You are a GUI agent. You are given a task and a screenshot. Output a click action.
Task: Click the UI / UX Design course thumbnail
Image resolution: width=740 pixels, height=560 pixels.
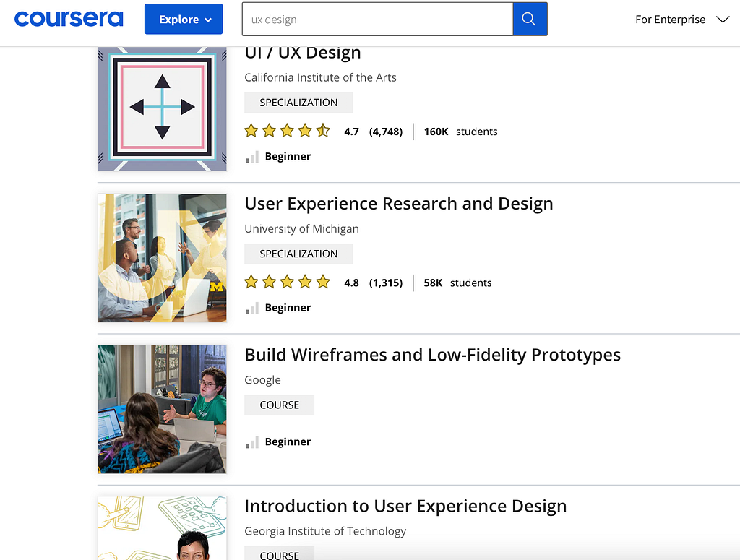(x=163, y=109)
